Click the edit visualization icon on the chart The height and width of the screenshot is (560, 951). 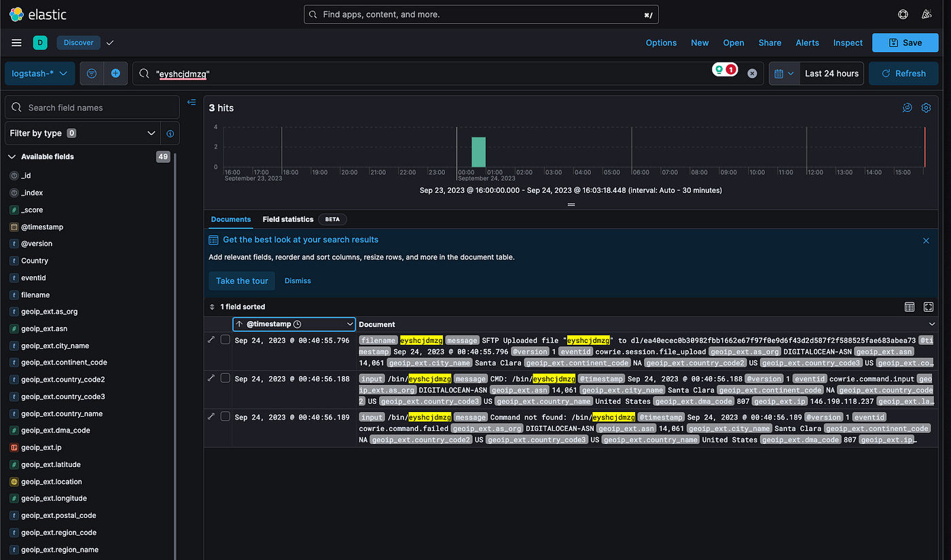click(907, 108)
